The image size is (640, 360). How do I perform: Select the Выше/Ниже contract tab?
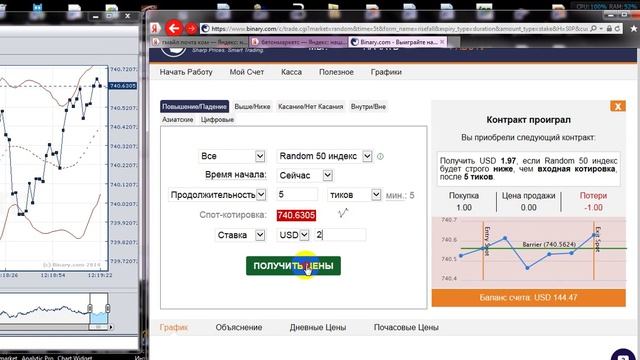point(252,107)
